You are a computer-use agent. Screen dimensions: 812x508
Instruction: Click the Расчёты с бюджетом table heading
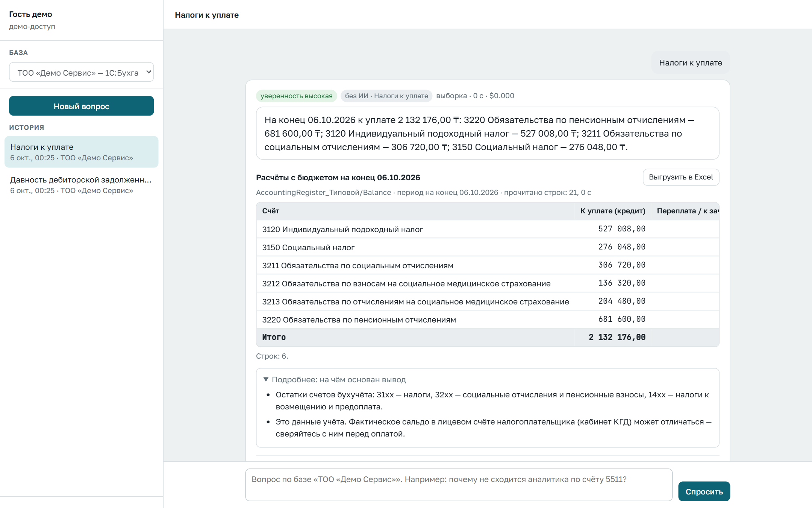pos(338,178)
